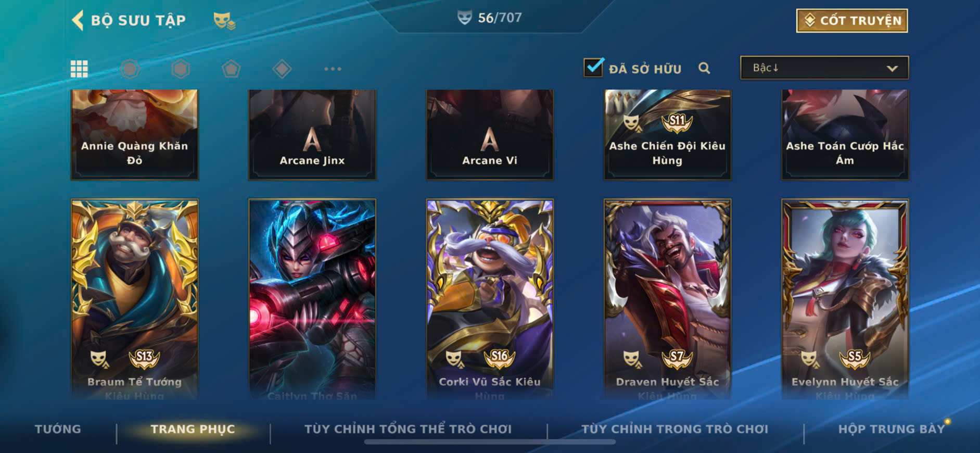
Task: Open the skin search magnifier
Action: (704, 68)
